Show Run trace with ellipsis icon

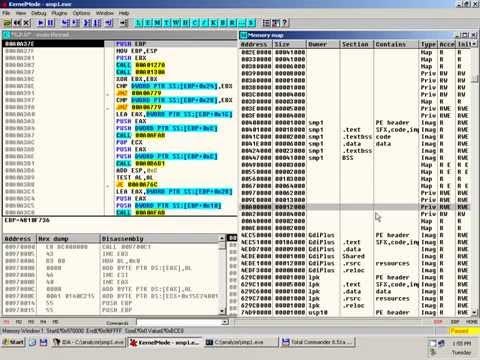click(242, 23)
